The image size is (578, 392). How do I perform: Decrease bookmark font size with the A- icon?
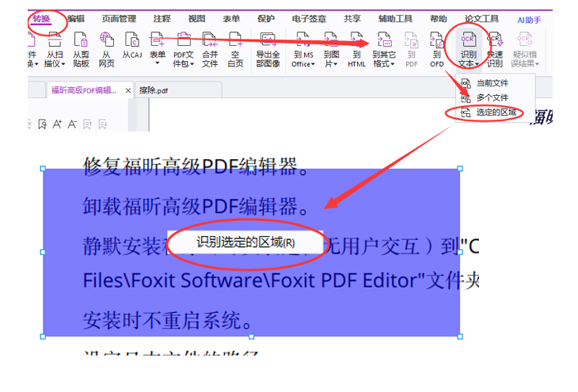(72, 124)
